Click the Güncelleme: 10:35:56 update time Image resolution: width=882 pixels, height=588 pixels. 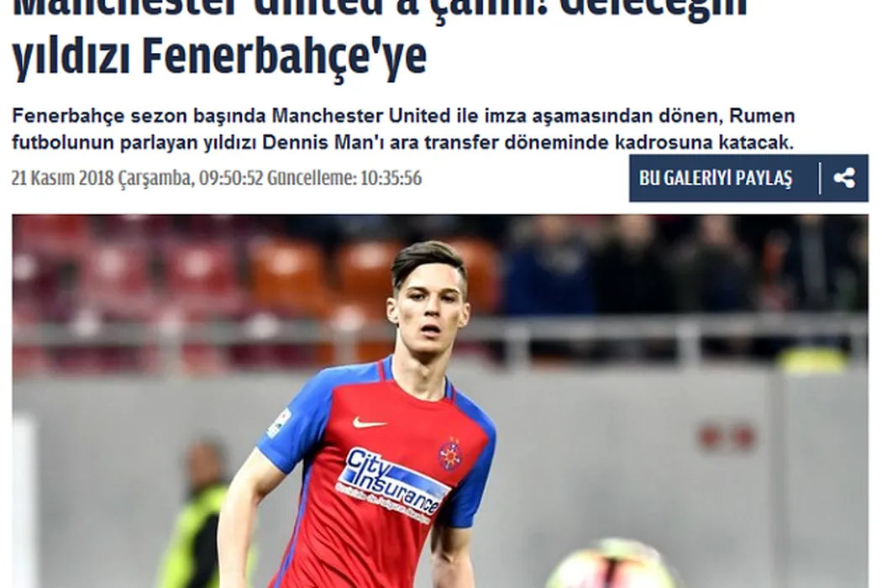tap(344, 178)
